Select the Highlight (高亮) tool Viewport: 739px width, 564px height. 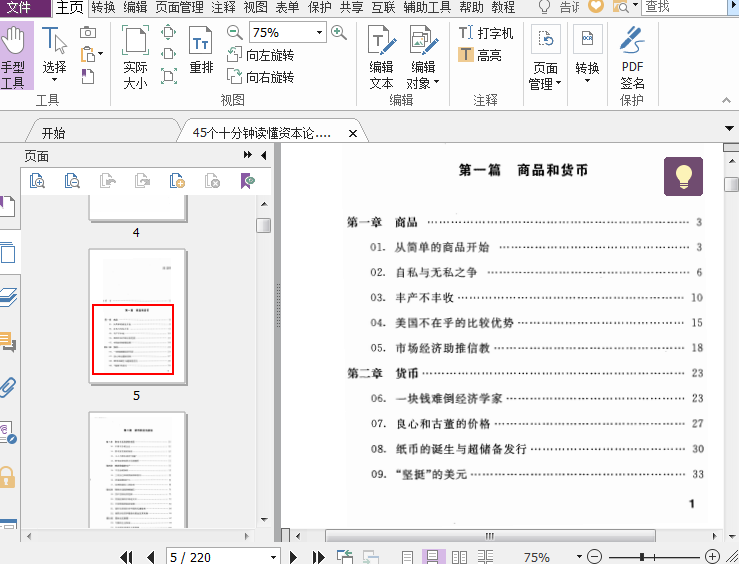[x=480, y=55]
